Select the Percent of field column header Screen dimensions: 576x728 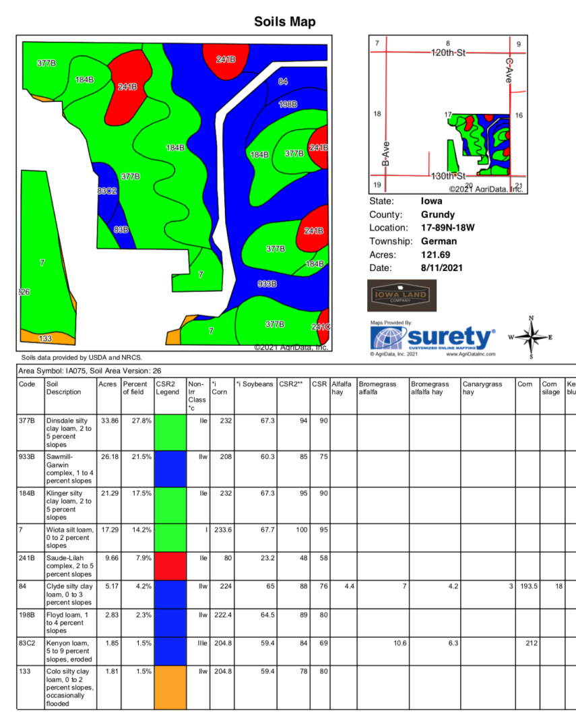coord(137,388)
